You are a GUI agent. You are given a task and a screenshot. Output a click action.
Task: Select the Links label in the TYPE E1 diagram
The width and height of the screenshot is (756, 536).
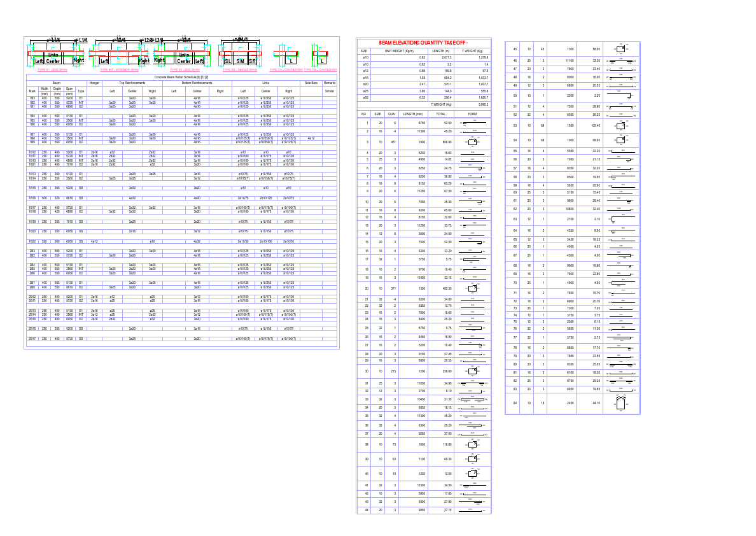click(x=52, y=53)
